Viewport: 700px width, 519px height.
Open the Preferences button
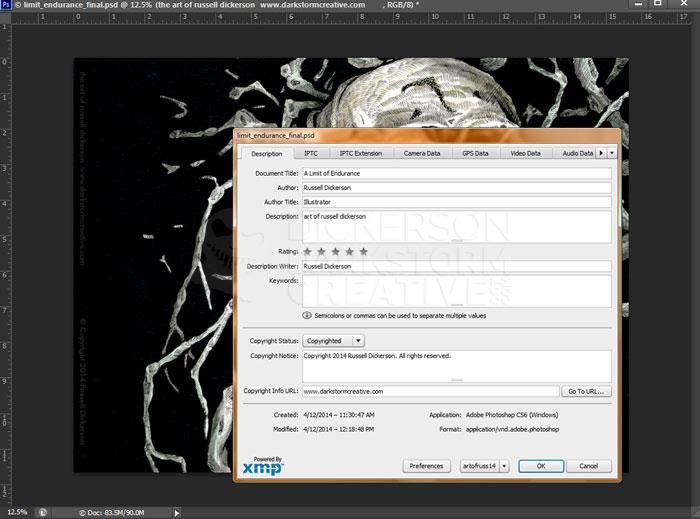pyautogui.click(x=426, y=466)
